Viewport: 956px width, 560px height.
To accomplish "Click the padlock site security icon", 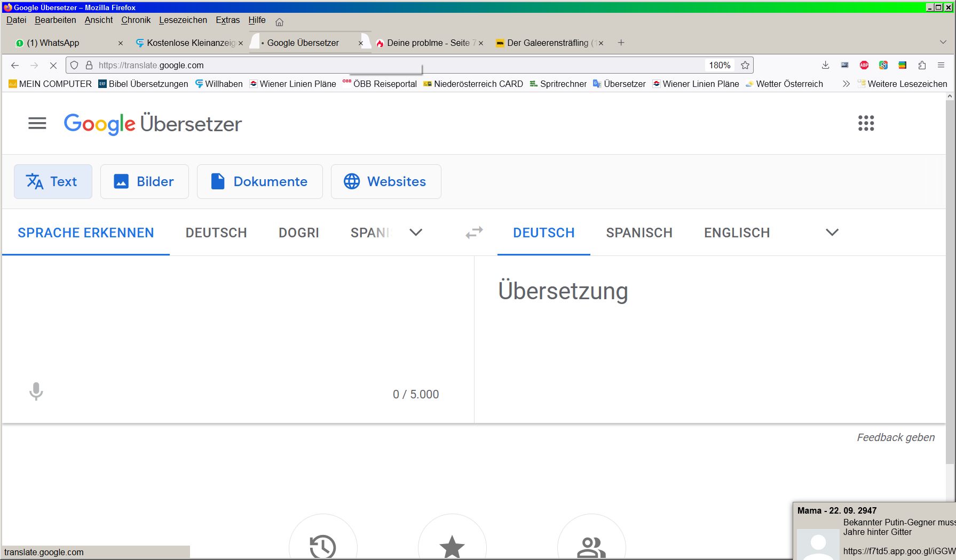I will click(x=89, y=65).
